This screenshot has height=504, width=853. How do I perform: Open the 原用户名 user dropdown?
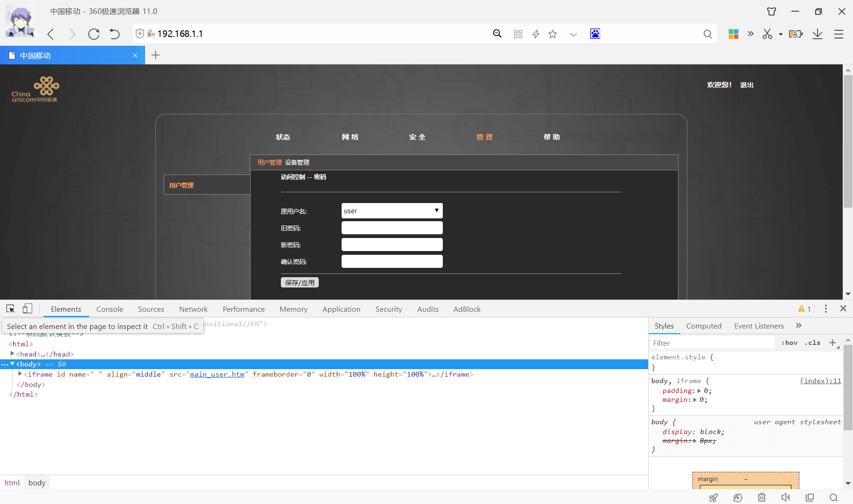pyautogui.click(x=392, y=210)
